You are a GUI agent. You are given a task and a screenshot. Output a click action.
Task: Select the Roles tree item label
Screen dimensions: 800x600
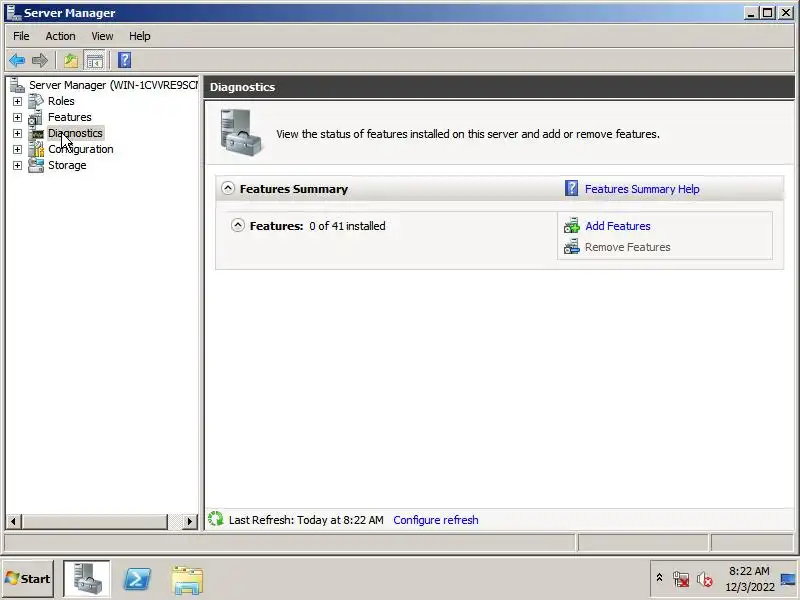[61, 101]
